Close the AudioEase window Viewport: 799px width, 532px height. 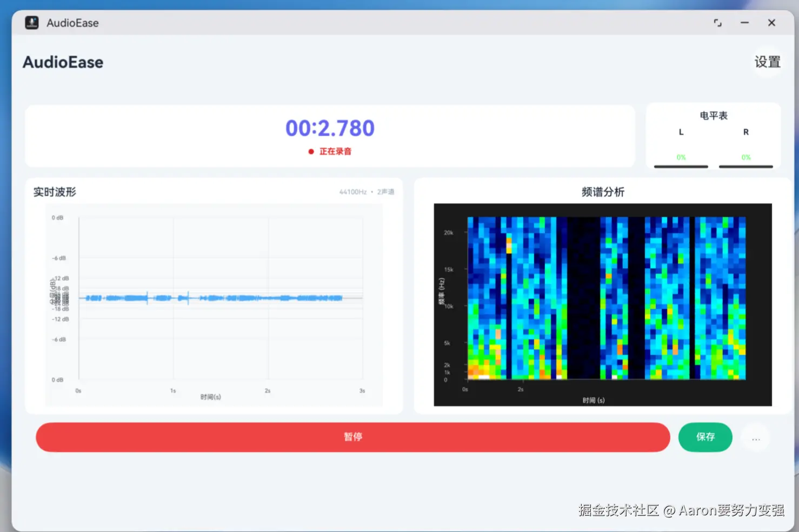(x=771, y=23)
